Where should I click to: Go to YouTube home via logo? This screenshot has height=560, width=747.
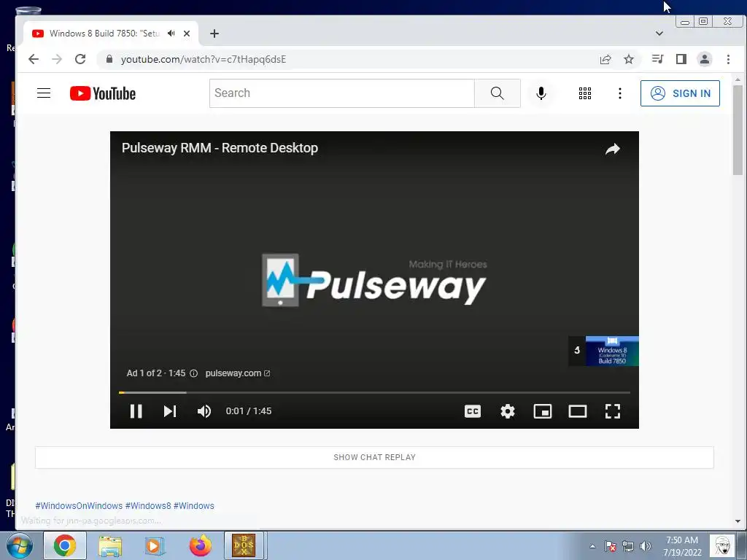click(x=103, y=93)
